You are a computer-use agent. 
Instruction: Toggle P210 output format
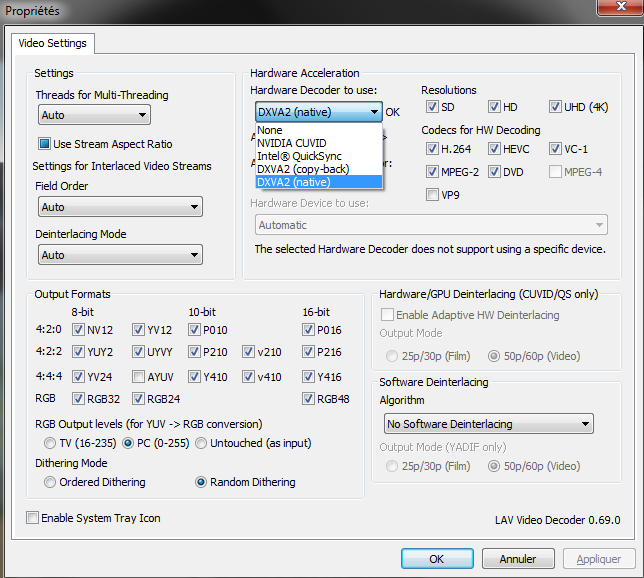pos(194,352)
